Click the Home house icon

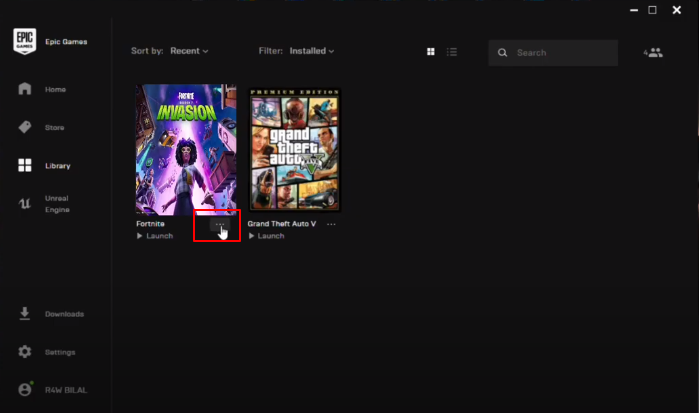tap(25, 89)
